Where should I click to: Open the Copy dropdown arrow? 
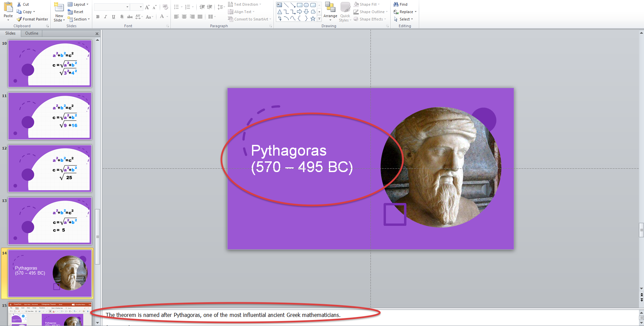[34, 12]
